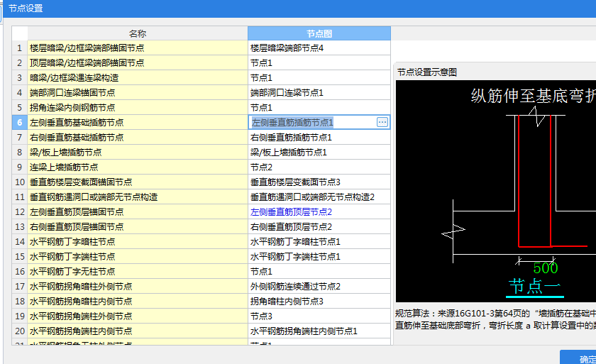Click the 节点图 column header

coord(319,33)
